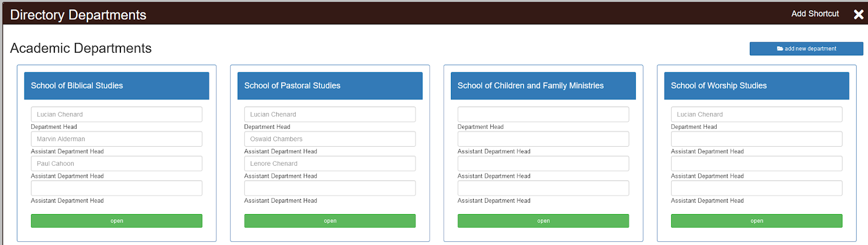Viewport: 868px width, 245px height.
Task: Open the School of Worship Studies department
Action: [756, 221]
